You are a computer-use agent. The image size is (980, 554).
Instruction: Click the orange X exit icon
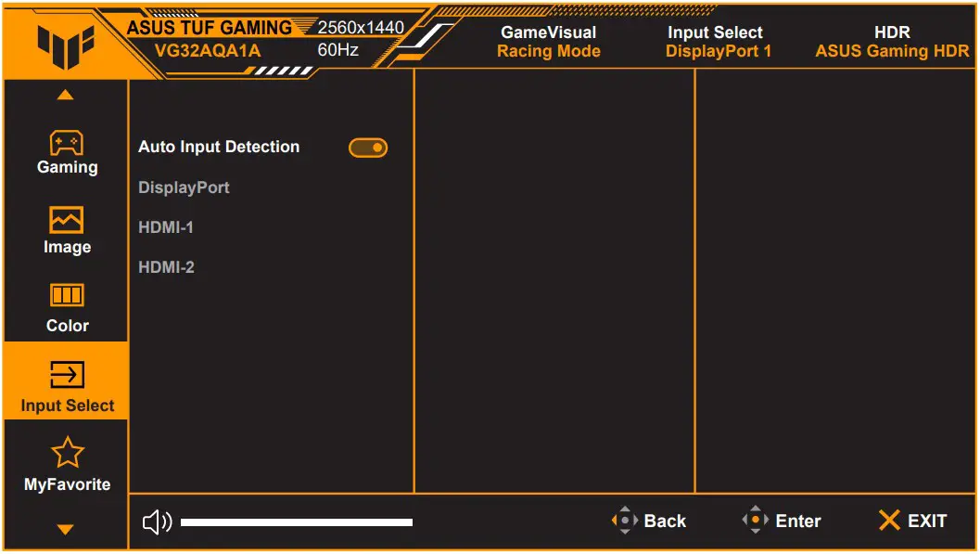pos(889,521)
